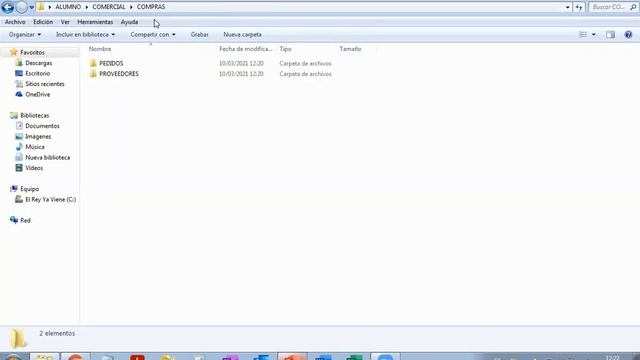Click the Forward navigation arrow button

coord(22,7)
